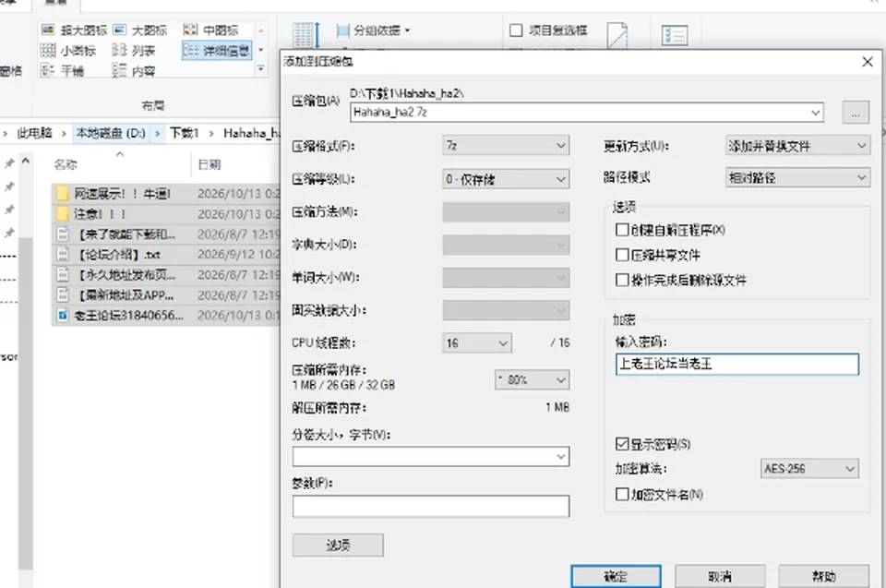Viewport: 886px width, 588px height.
Task: Expand the 压缩等级 dropdown set to 仅存储
Action: (x=506, y=179)
